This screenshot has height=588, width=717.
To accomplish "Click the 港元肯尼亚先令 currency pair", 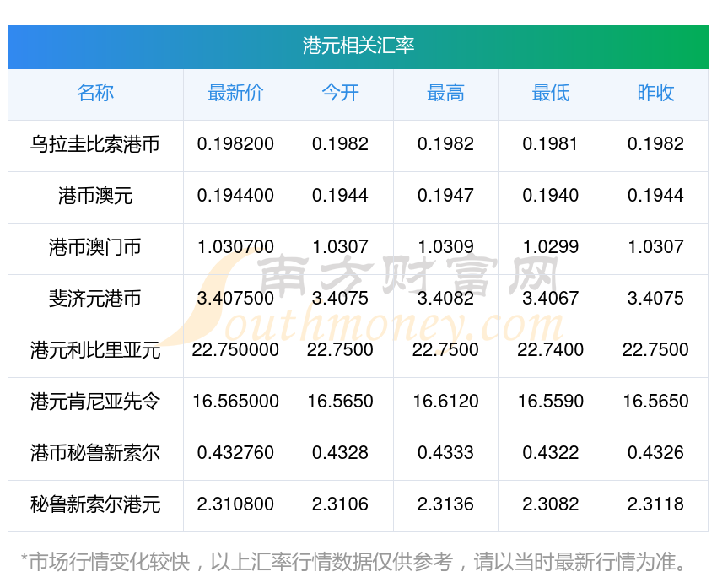I will pos(95,402).
